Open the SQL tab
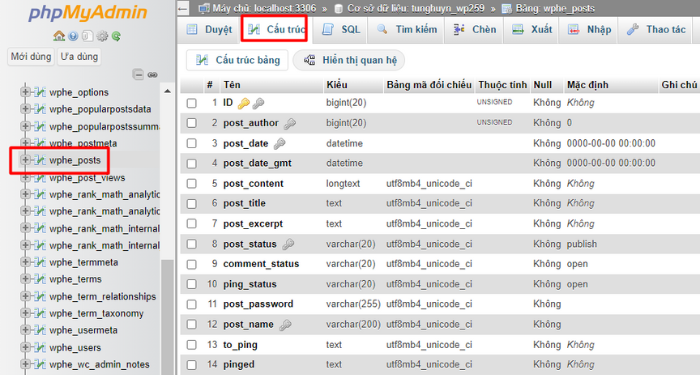Viewport: 700px width, 375px height. click(340, 30)
